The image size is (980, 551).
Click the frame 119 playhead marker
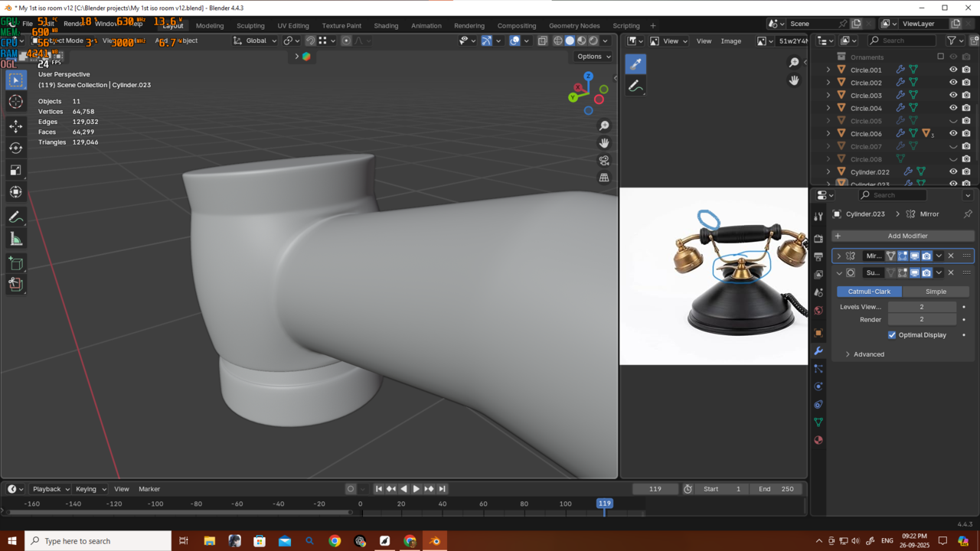[x=604, y=504]
